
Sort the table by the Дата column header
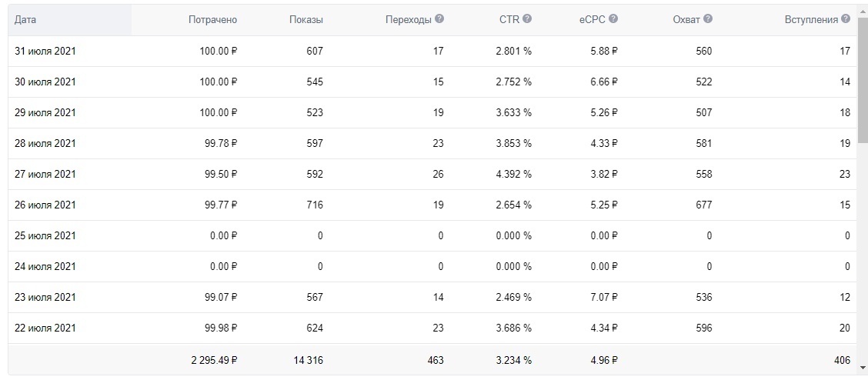click(x=25, y=20)
